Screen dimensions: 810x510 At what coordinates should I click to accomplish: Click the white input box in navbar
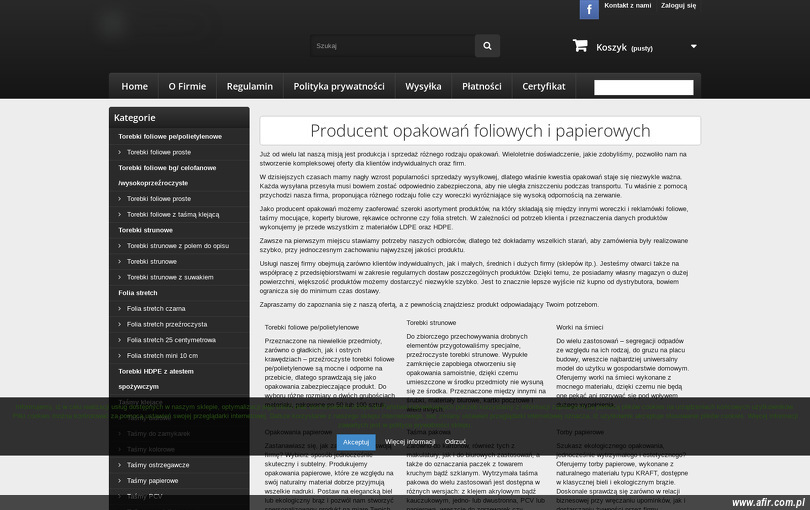click(x=643, y=88)
